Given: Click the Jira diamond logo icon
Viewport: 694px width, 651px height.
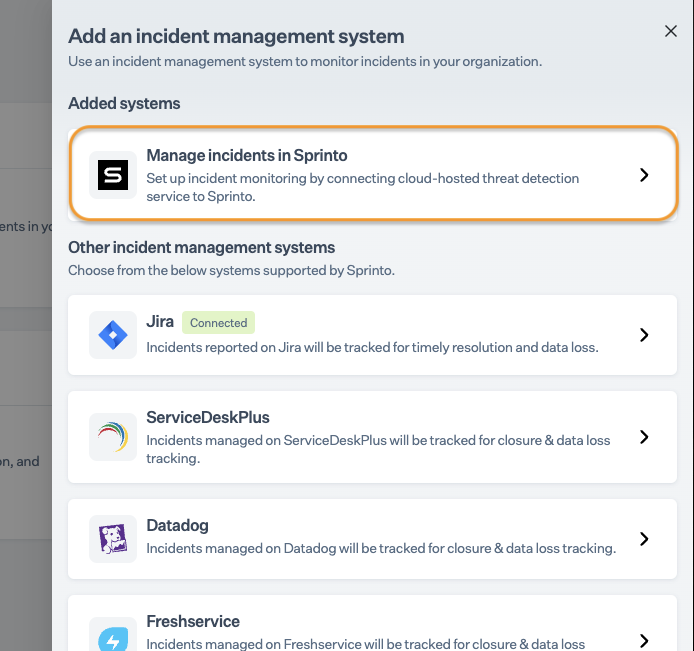Looking at the screenshot, I should 113,335.
